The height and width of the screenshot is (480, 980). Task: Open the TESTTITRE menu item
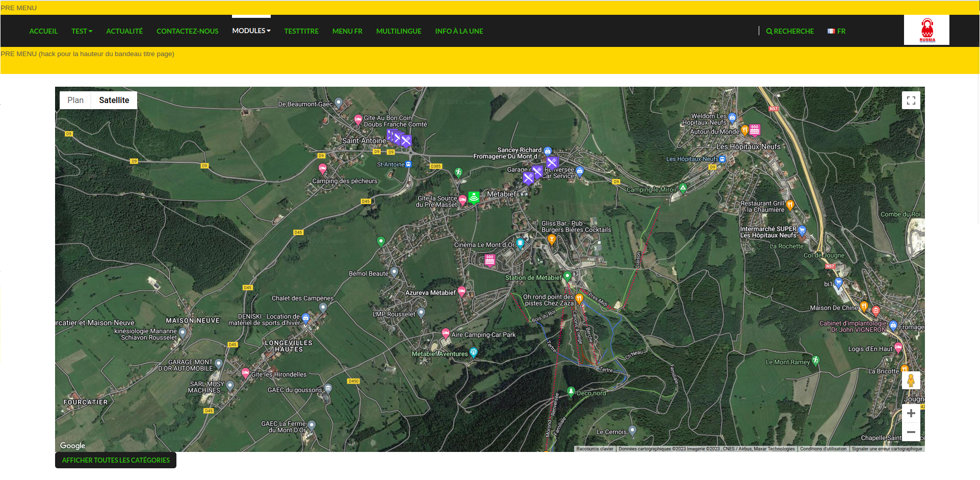coord(301,31)
